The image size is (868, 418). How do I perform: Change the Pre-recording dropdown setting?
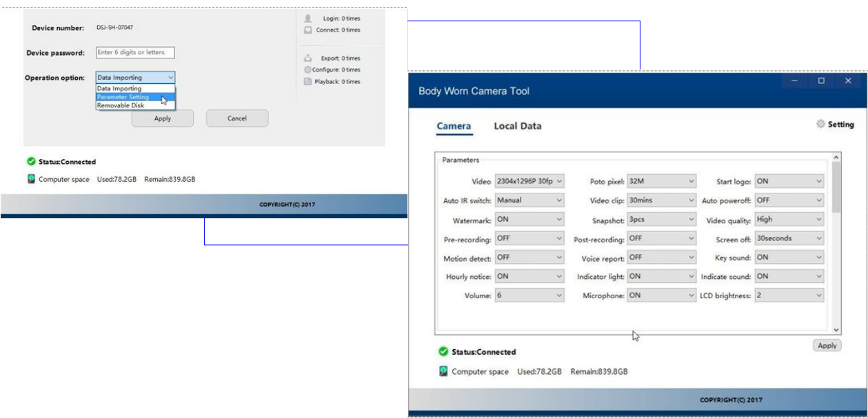(x=529, y=238)
